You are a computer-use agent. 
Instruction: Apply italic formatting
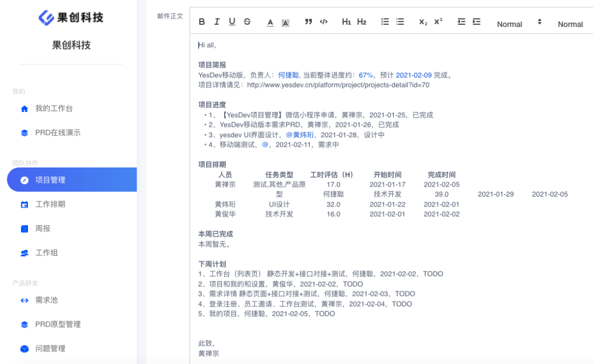(x=217, y=21)
